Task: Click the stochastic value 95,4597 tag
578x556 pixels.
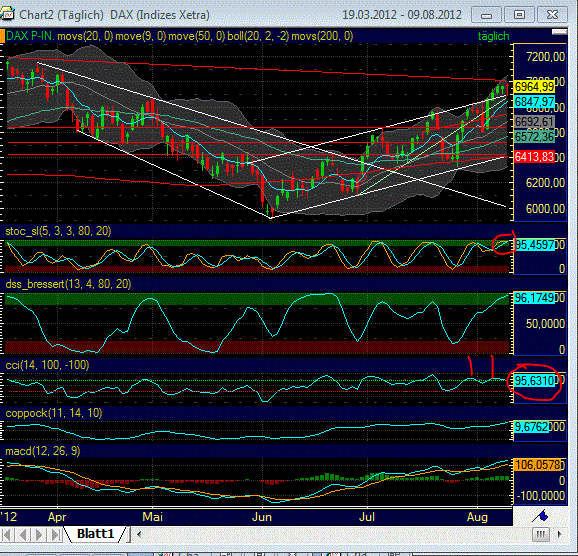Action: pyautogui.click(x=535, y=245)
